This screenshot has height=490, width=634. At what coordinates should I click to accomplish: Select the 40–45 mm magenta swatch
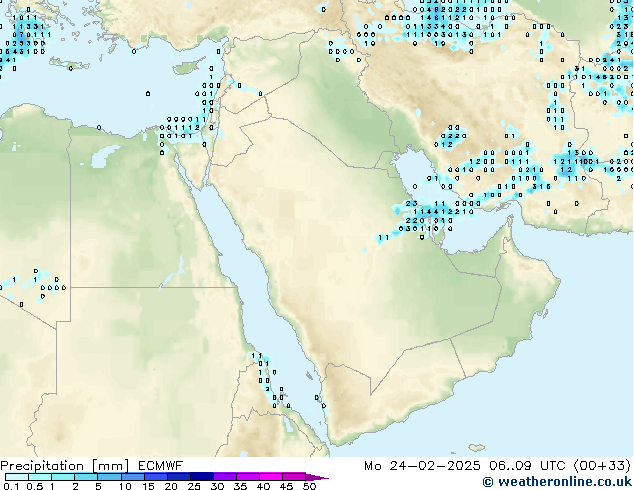coord(271,477)
